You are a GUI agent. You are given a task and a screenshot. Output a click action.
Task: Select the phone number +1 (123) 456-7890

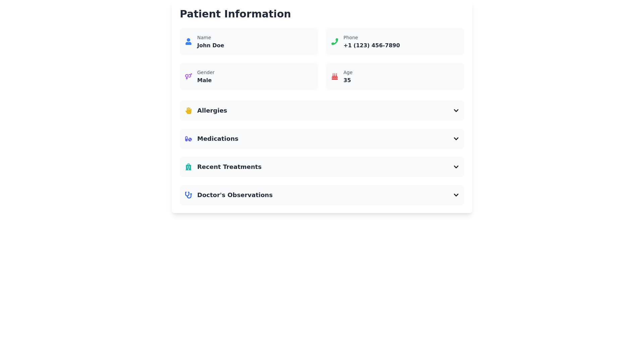(x=371, y=45)
